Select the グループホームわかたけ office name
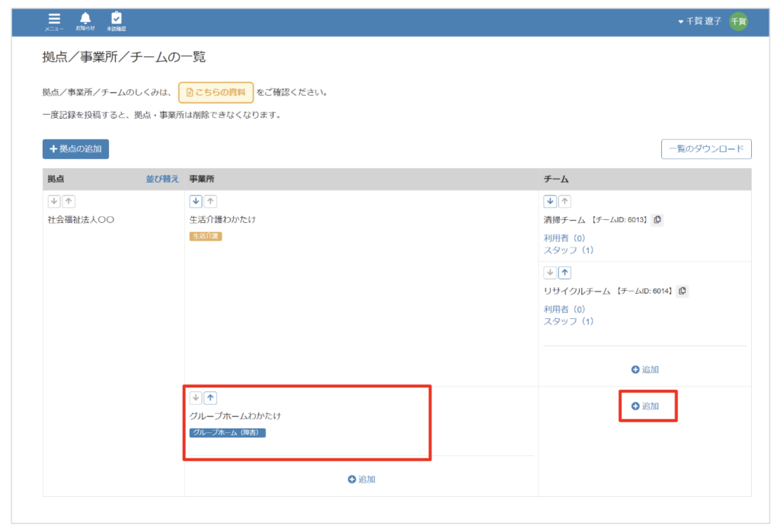780x532 pixels. coord(235,416)
